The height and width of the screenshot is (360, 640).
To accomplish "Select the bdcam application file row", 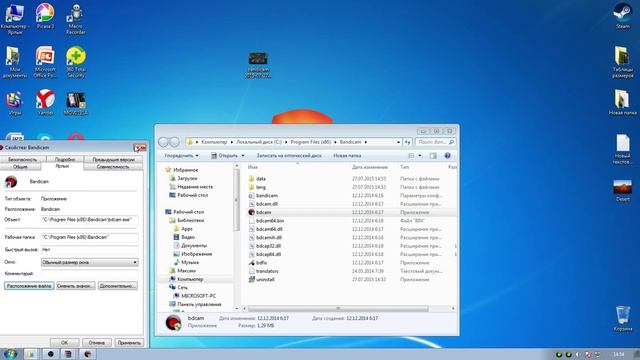I will coord(351,212).
